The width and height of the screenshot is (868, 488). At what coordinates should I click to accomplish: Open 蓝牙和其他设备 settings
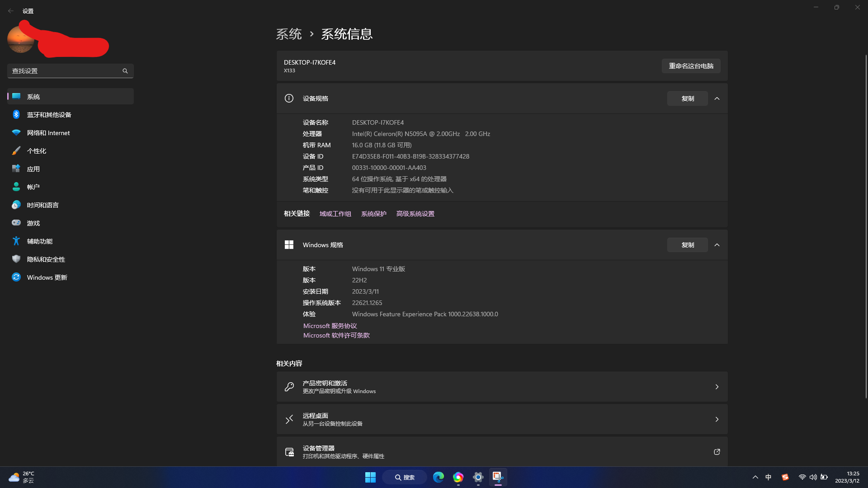coord(71,115)
